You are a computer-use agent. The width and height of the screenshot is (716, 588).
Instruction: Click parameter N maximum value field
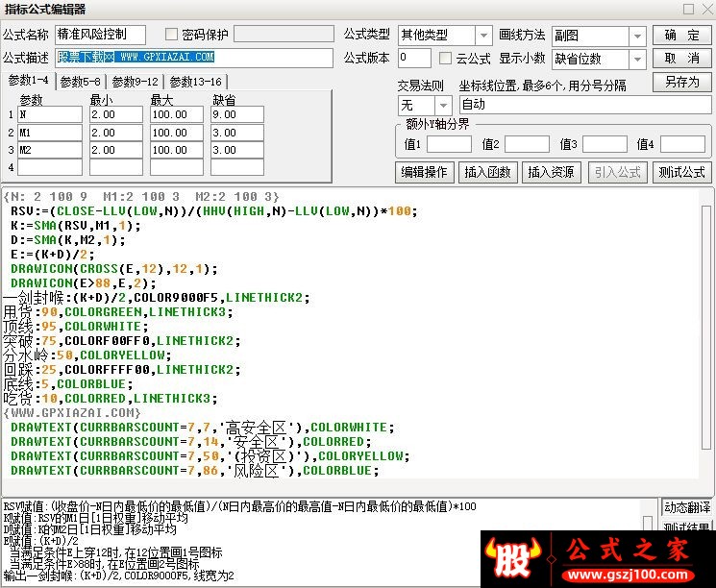pos(177,114)
